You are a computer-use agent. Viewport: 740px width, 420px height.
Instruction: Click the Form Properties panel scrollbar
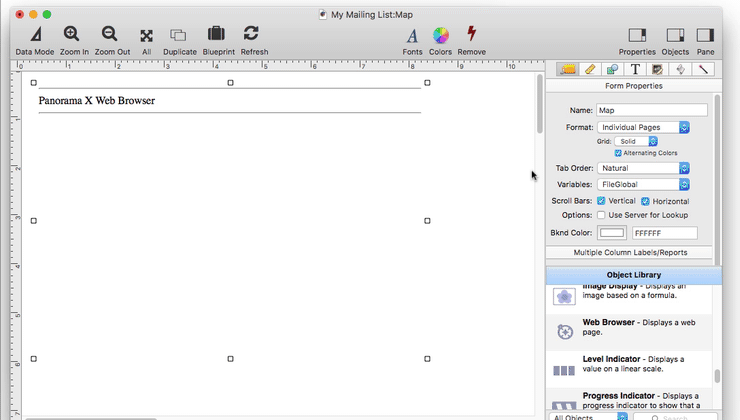717,179
